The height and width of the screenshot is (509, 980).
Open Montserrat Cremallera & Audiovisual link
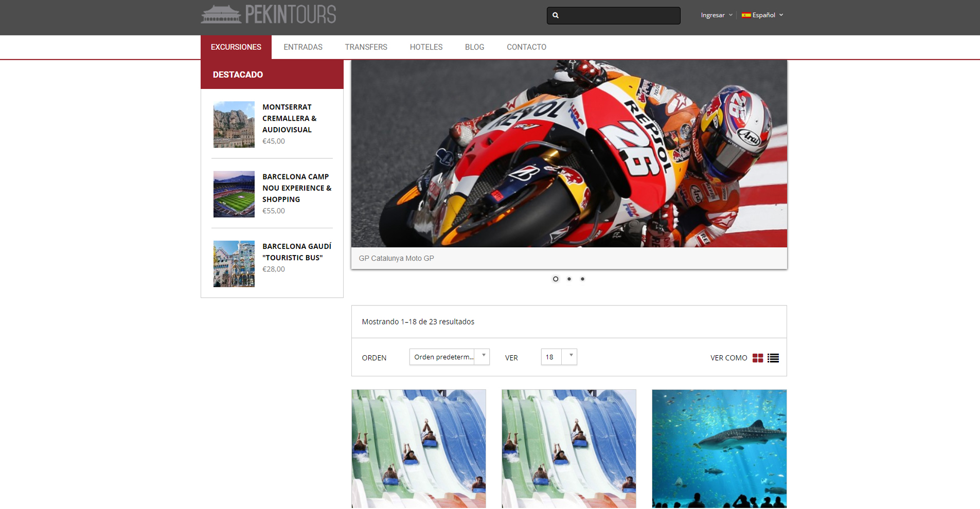(x=290, y=118)
